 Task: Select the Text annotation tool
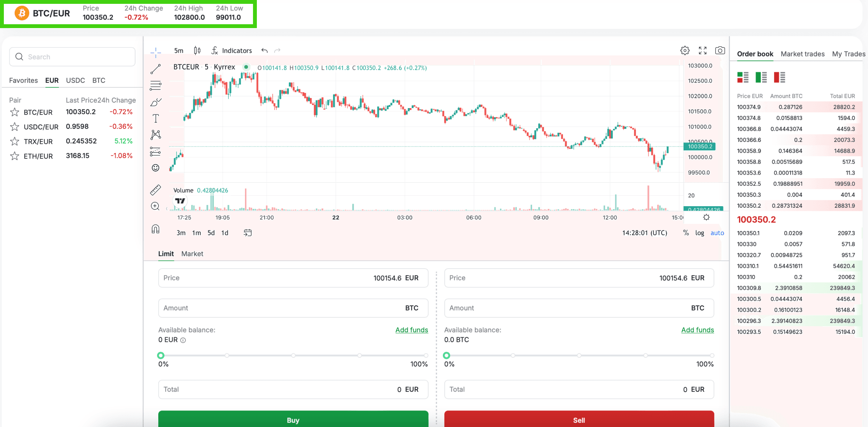pyautogui.click(x=156, y=118)
